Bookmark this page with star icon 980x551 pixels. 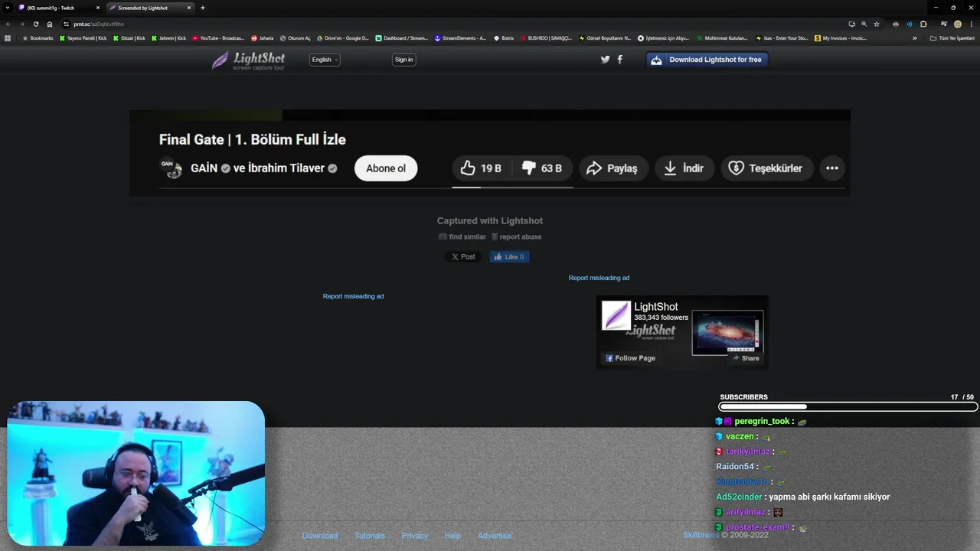click(877, 24)
